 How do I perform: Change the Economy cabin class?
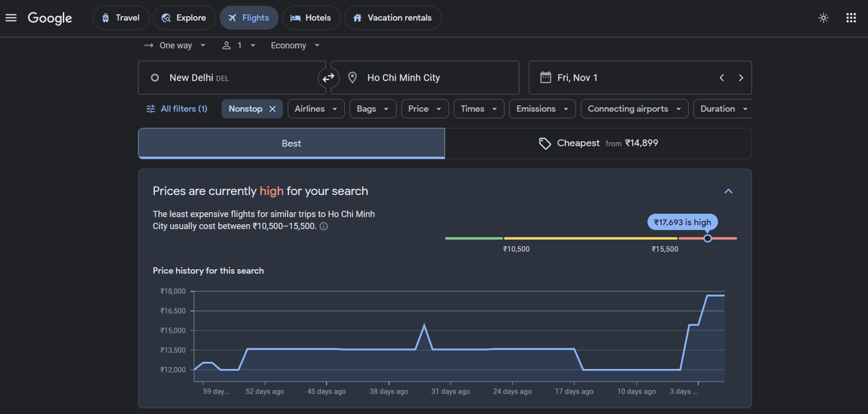295,46
